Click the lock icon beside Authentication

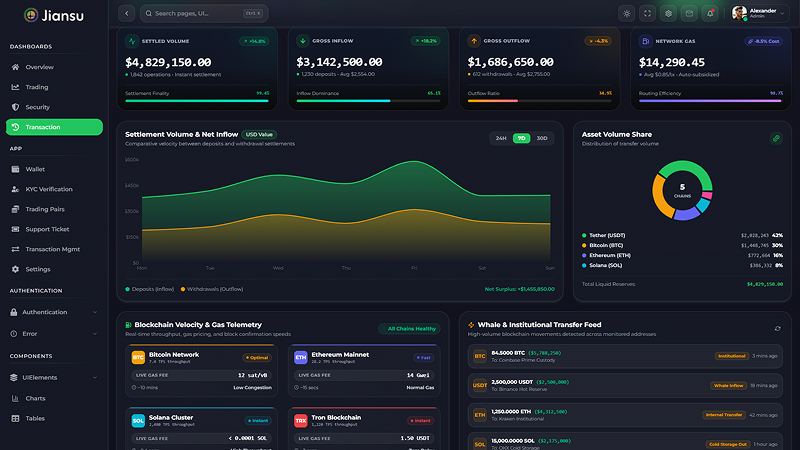coord(14,312)
